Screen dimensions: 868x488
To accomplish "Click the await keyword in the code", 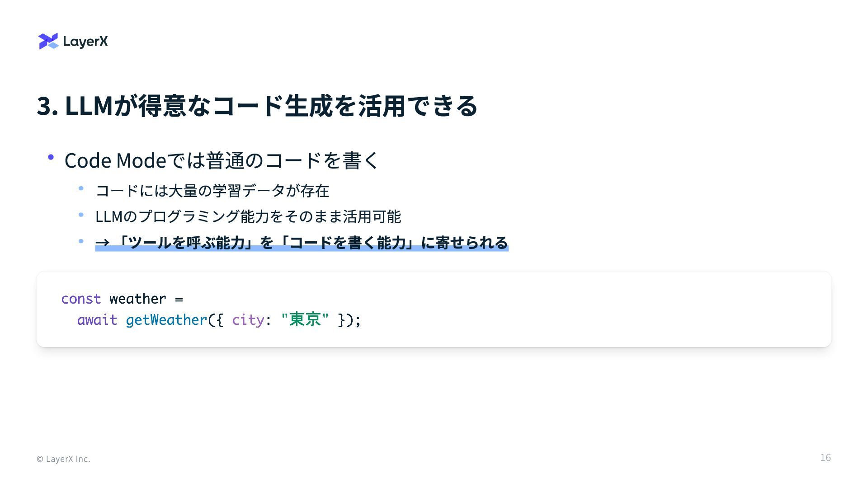I will tap(97, 320).
